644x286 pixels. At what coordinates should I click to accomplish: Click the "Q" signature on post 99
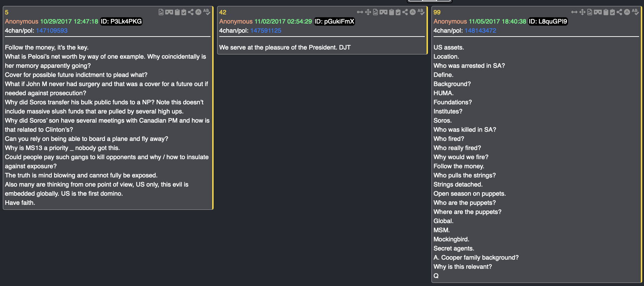(436, 276)
